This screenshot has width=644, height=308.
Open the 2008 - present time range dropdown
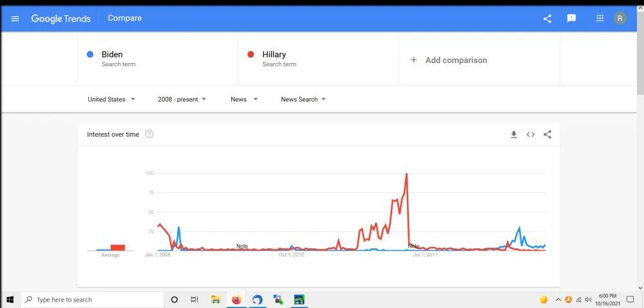coord(182,99)
